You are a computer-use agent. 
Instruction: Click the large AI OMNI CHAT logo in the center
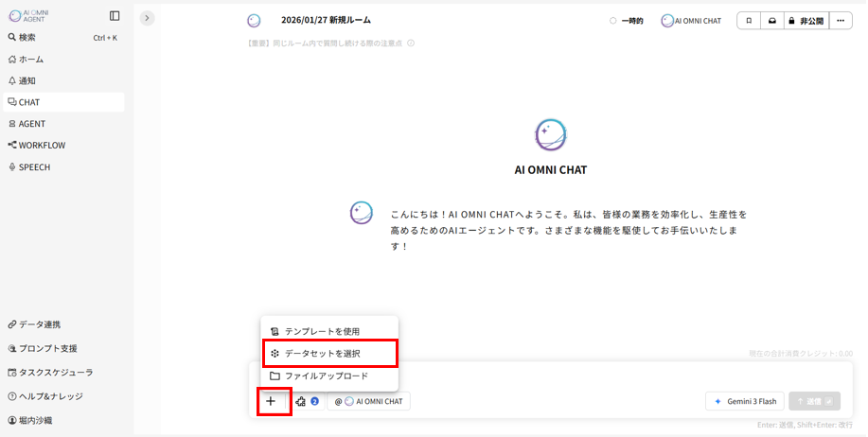point(550,135)
